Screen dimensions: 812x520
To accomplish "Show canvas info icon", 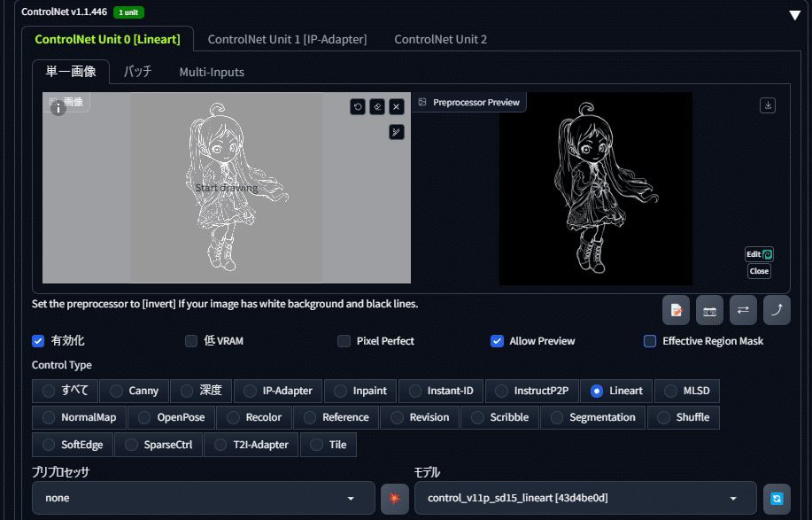I will (x=58, y=108).
